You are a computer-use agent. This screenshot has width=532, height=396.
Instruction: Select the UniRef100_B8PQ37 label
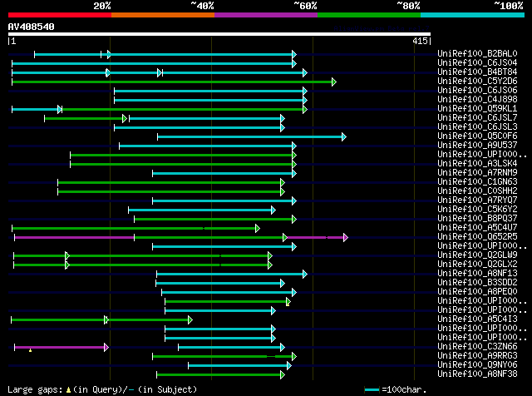[477, 219]
